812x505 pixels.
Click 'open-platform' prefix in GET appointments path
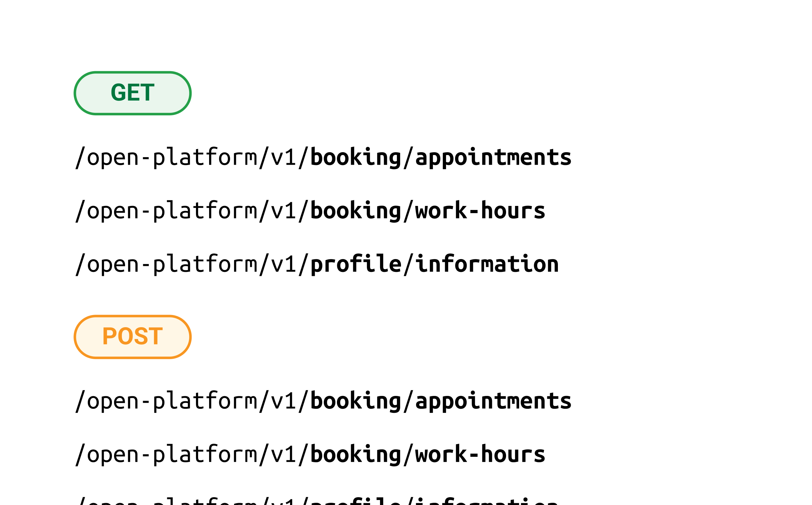coord(172,157)
